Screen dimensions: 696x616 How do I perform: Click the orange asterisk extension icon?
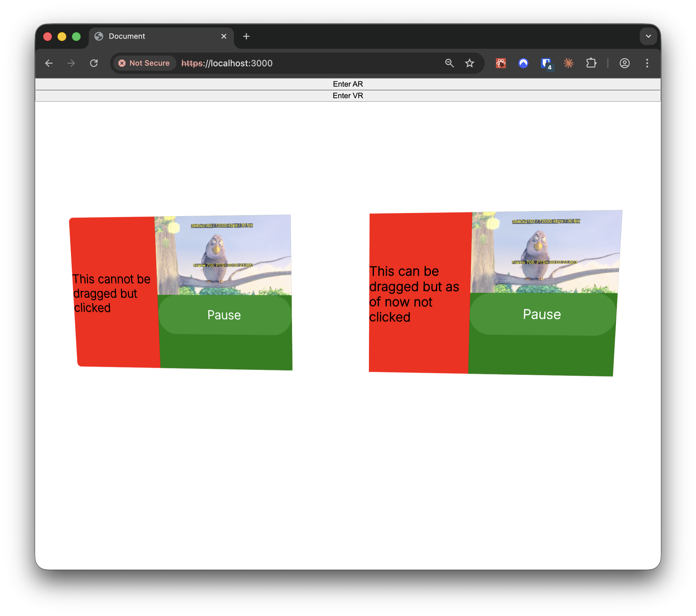[x=568, y=63]
